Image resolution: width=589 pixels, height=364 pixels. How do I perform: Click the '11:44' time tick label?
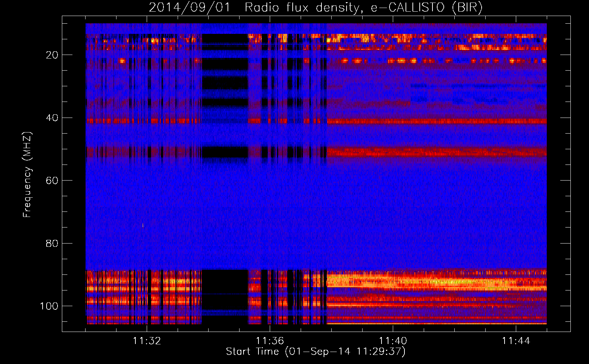pos(516,341)
